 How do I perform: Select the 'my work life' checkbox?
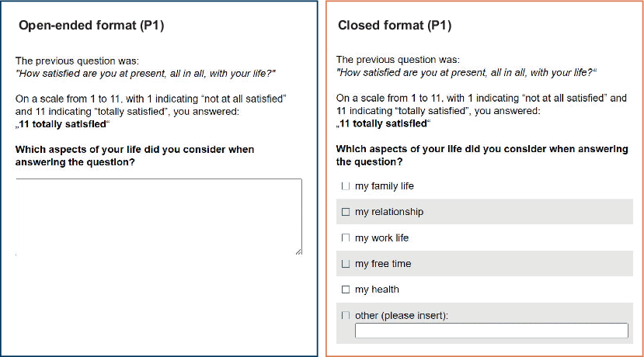(346, 238)
